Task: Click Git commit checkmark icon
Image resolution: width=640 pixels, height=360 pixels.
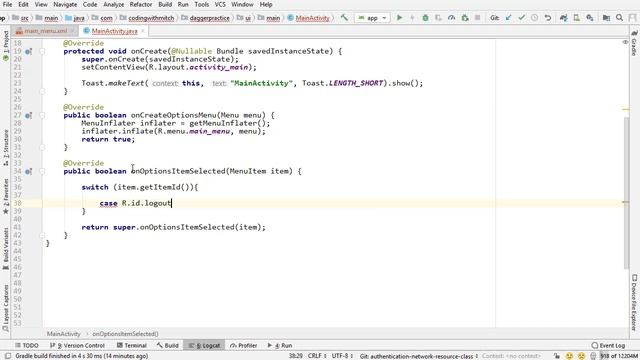Action: tap(521, 18)
